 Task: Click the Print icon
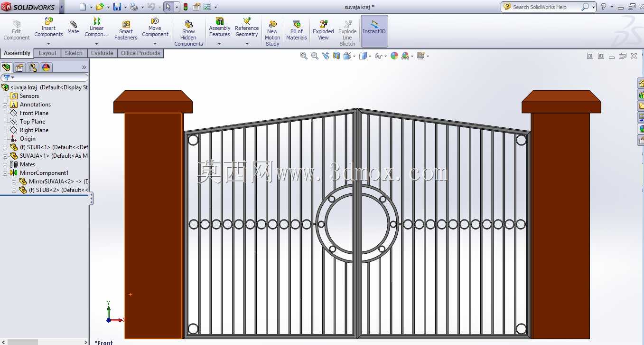134,7
